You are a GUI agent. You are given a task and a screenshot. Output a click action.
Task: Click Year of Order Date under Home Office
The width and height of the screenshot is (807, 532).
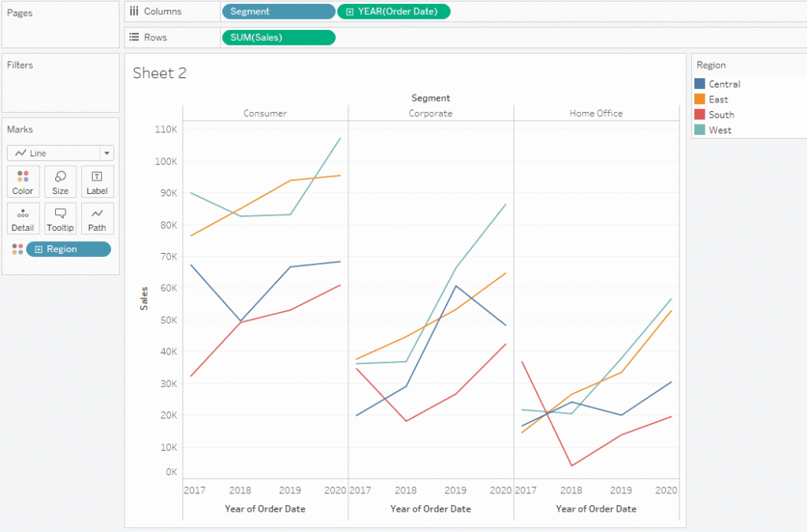[x=596, y=509]
